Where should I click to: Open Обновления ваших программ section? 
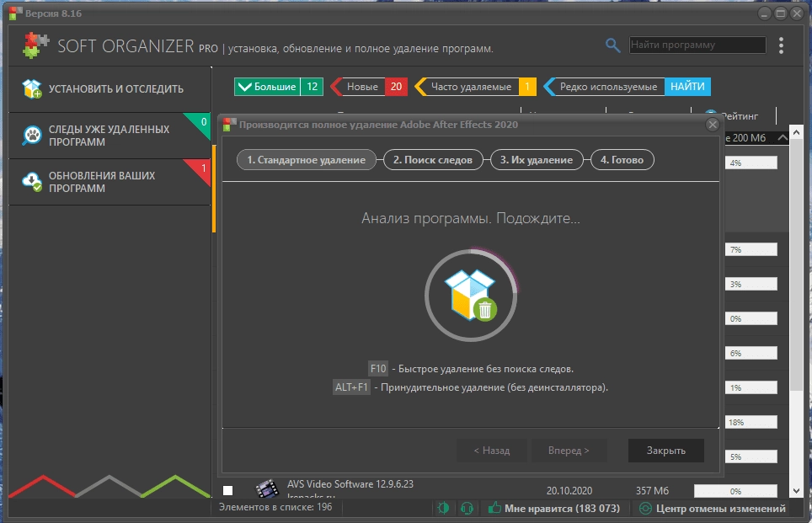(110, 182)
